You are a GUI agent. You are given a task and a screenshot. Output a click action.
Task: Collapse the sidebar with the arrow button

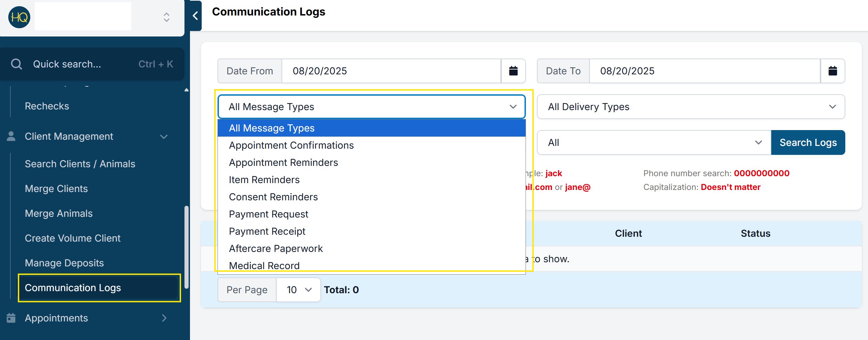point(195,16)
